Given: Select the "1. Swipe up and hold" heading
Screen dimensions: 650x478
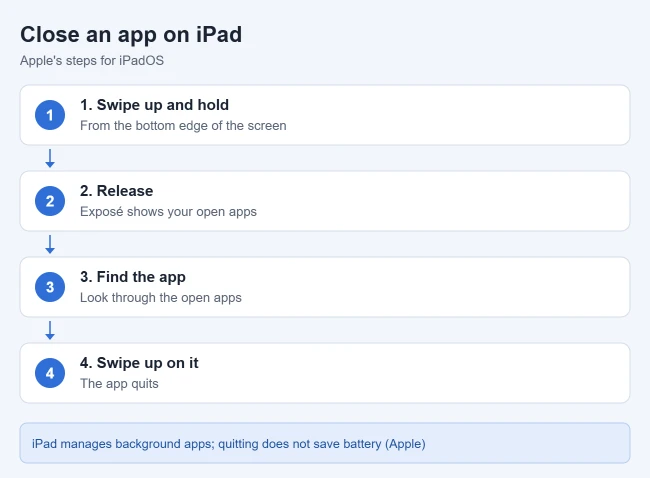Looking at the screenshot, I should point(154,105).
